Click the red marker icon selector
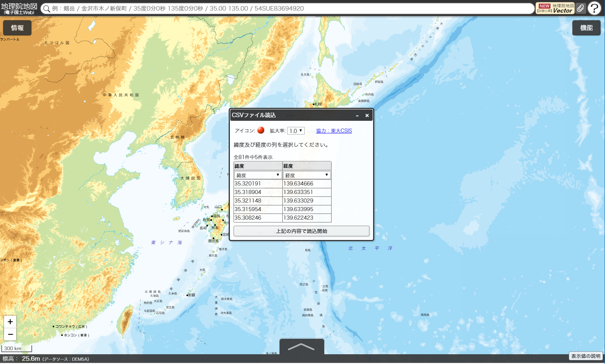Screen dimensions: 605x364 pyautogui.click(x=261, y=130)
